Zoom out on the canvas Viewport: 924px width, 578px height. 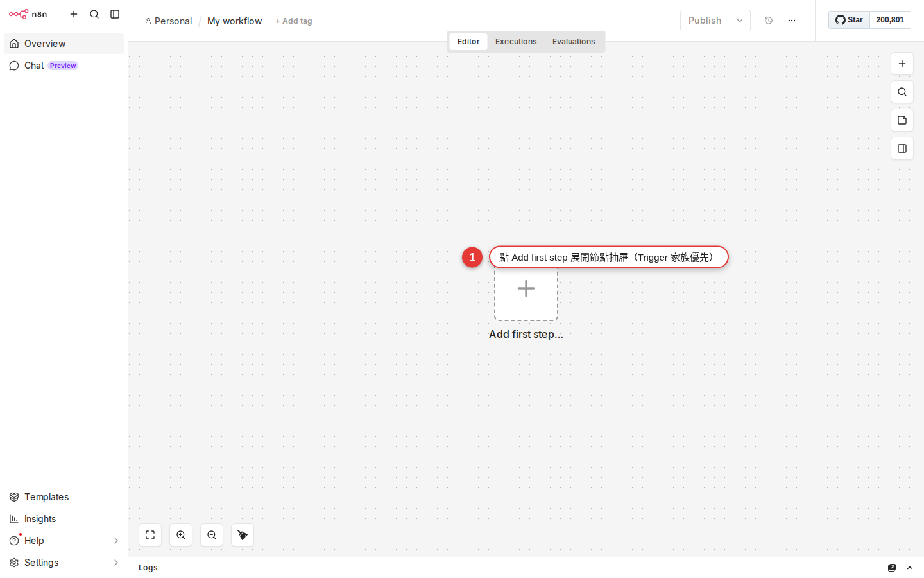click(212, 535)
